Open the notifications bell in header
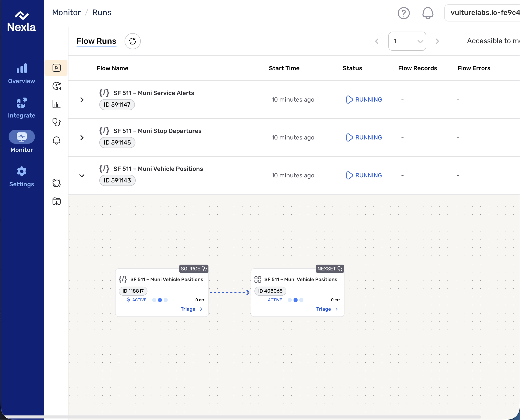Viewport: 520px width, 420px height. click(428, 13)
